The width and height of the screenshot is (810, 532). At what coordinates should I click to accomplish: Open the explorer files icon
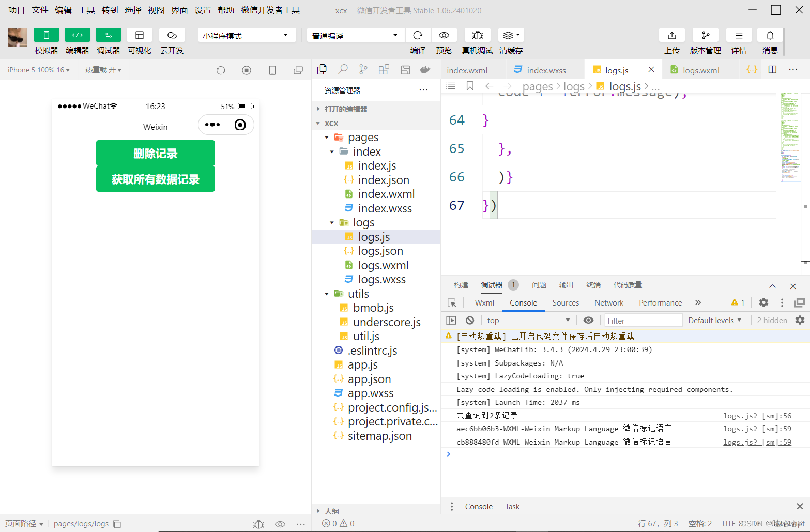(x=322, y=69)
